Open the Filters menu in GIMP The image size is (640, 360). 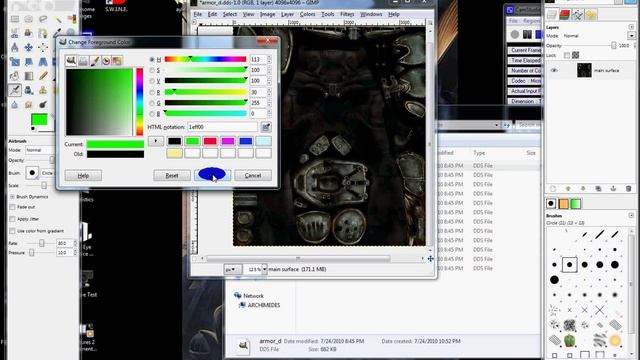(x=347, y=14)
